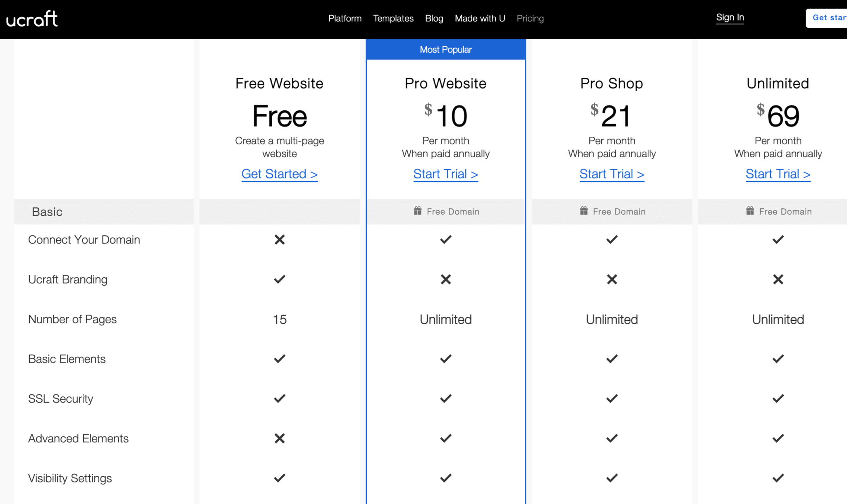
Task: Click the gift icon beside Unlimited Free Domain
Action: tap(750, 211)
